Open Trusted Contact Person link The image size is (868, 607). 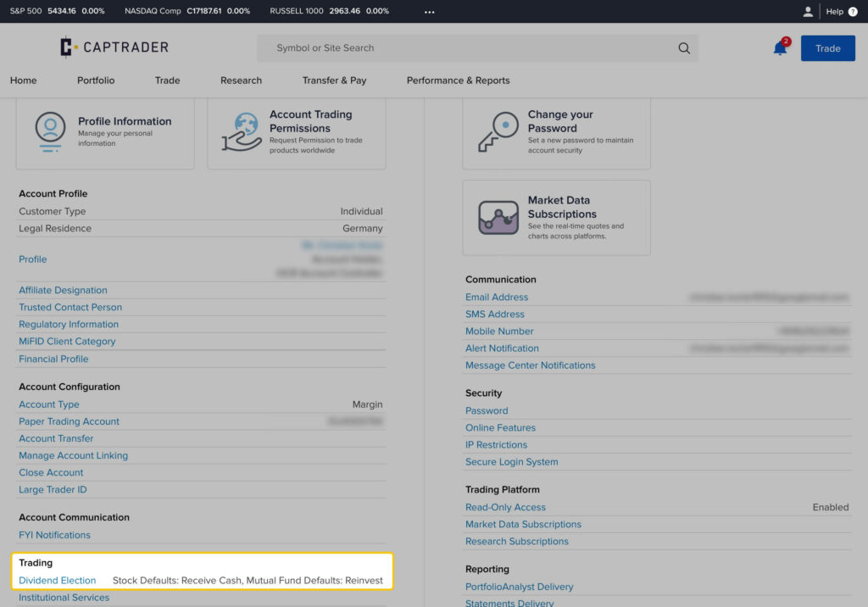[70, 308]
